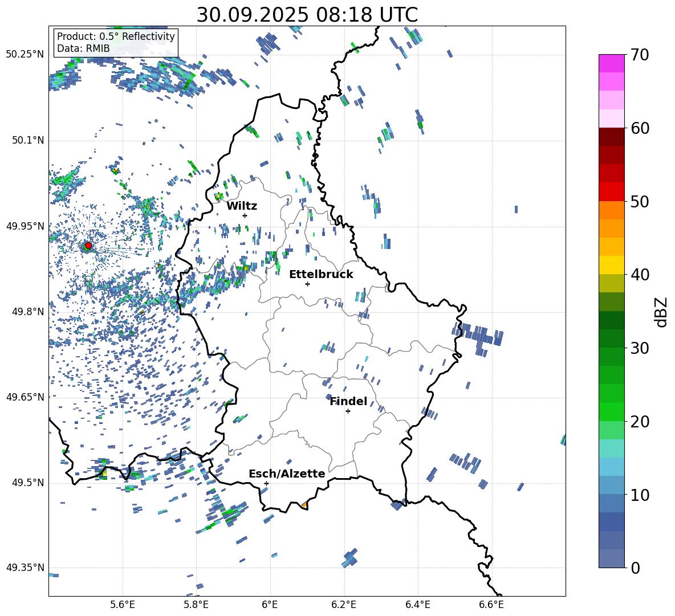Viewport: 675px width, 616px height.
Task: Click the Wiltz city label
Action: tap(242, 206)
